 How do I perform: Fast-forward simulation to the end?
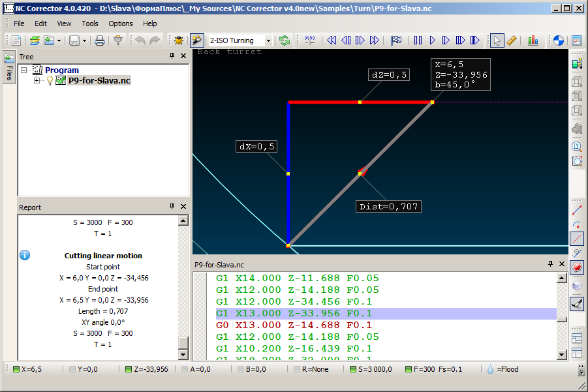pyautogui.click(x=374, y=40)
